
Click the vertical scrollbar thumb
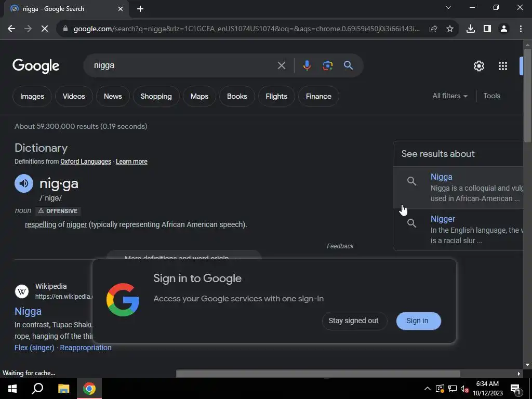pos(527,96)
